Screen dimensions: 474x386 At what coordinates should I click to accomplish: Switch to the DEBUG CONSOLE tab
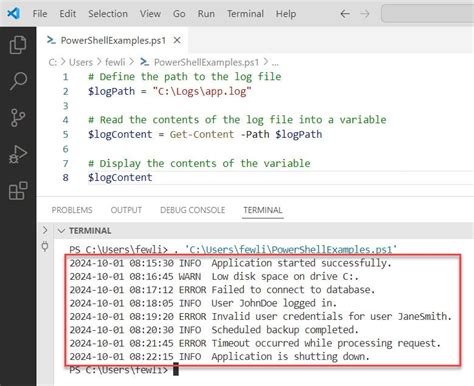[192, 210]
